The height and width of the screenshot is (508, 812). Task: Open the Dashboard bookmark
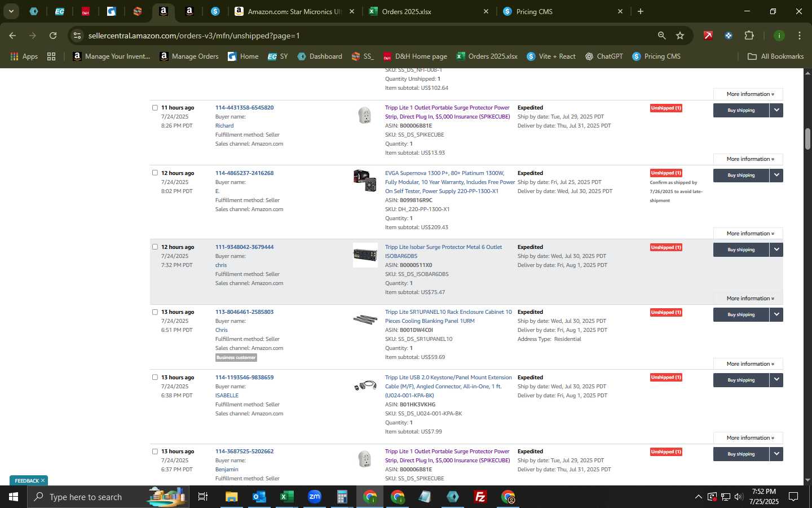[320, 56]
